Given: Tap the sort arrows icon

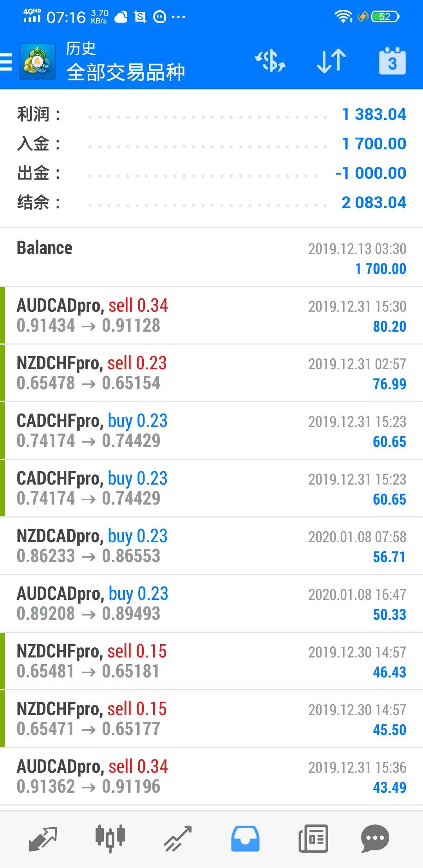Looking at the screenshot, I should pyautogui.click(x=331, y=61).
